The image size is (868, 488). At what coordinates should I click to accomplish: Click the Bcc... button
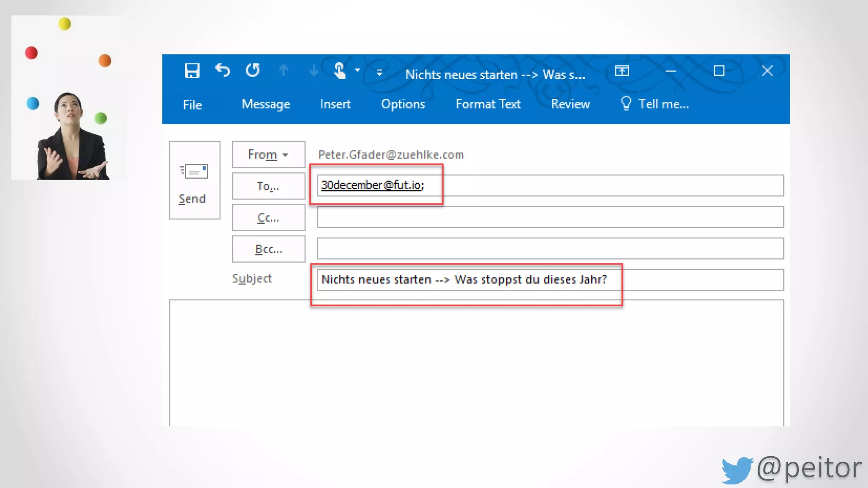pos(268,249)
